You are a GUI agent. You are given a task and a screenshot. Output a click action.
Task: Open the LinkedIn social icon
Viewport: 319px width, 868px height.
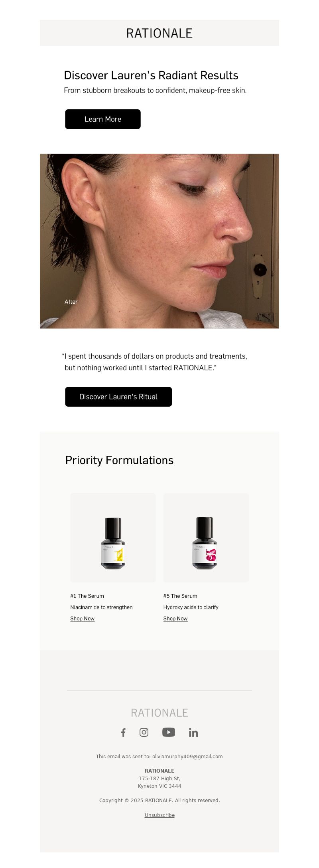click(193, 732)
